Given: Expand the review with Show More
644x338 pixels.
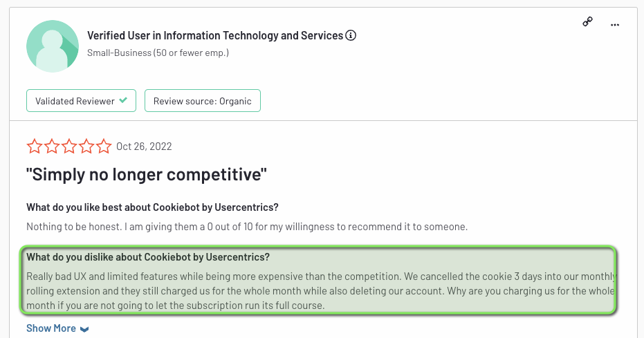Looking at the screenshot, I should (57, 328).
